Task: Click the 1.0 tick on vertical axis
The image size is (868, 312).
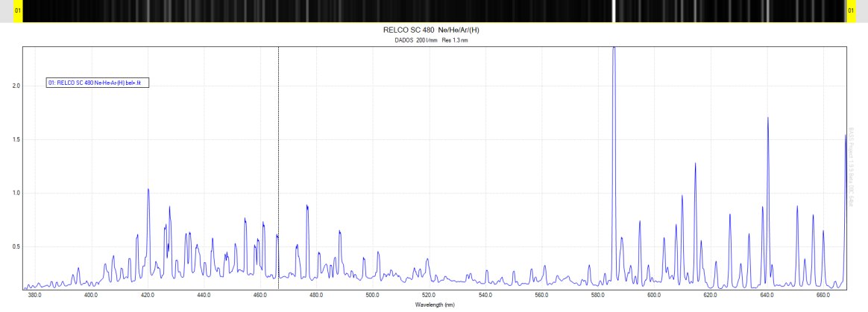Action: point(14,193)
